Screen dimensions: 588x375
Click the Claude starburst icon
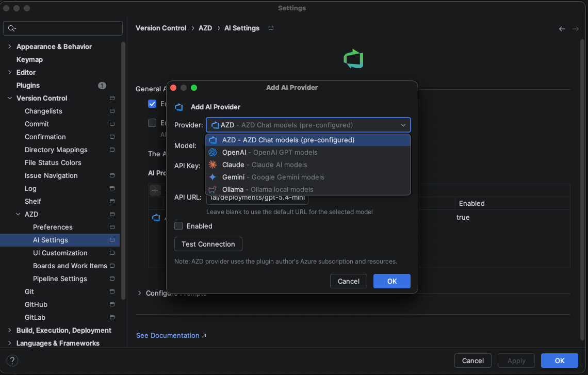pos(213,165)
